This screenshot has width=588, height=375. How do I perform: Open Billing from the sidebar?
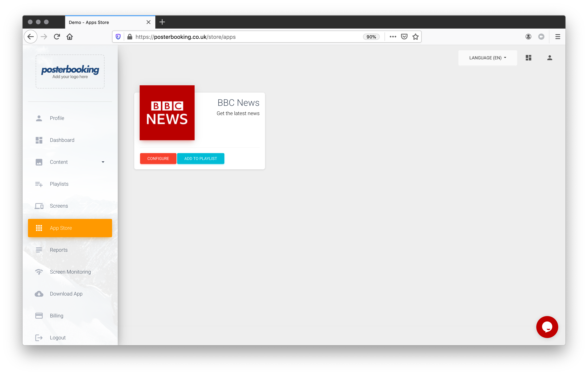point(70,316)
